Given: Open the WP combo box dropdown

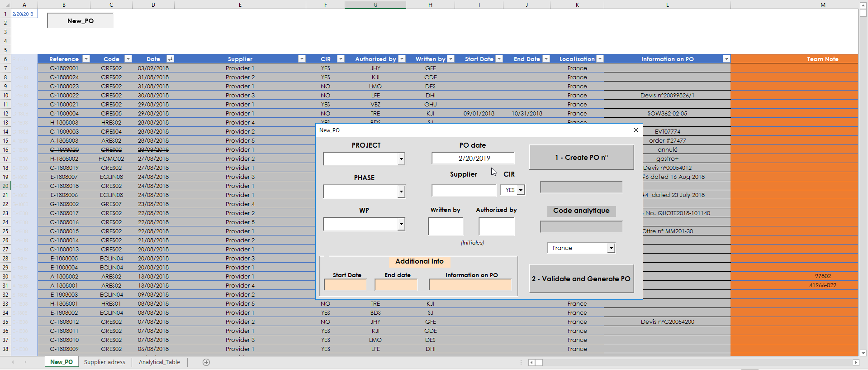Looking at the screenshot, I should [401, 224].
